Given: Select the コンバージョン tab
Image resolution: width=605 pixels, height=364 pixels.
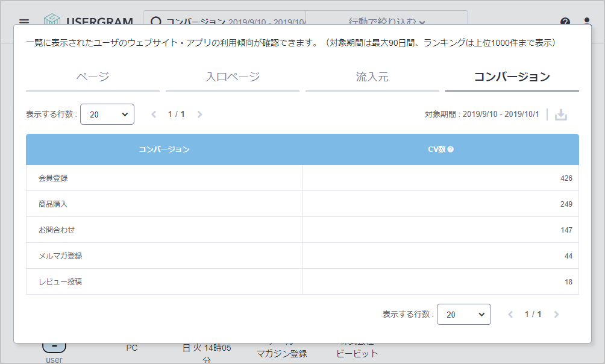Looking at the screenshot, I should pos(512,77).
